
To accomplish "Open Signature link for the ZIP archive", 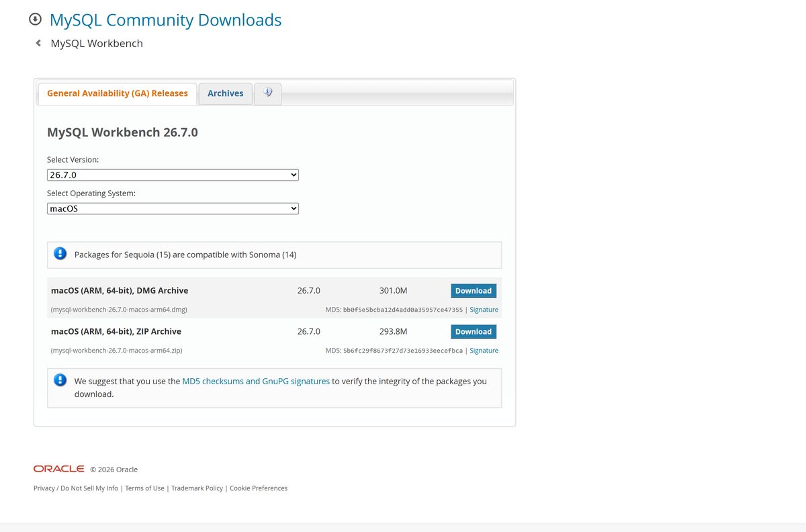I will [x=484, y=351].
